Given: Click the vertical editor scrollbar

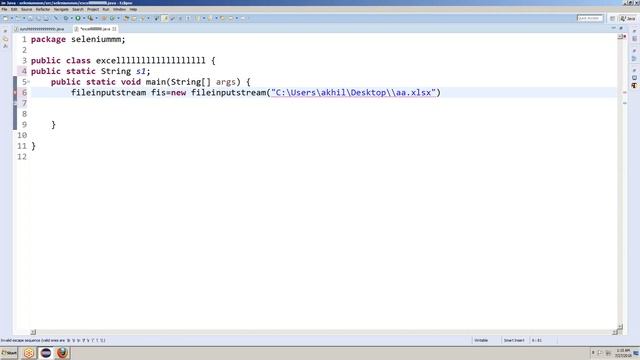Looking at the screenshot, I should 620,182.
